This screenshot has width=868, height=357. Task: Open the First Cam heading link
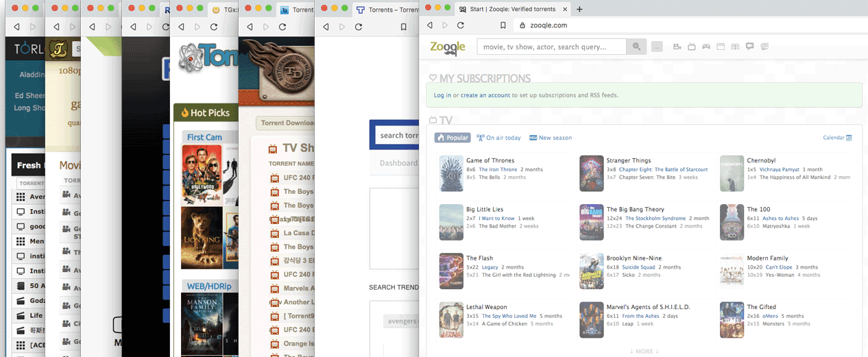[204, 137]
